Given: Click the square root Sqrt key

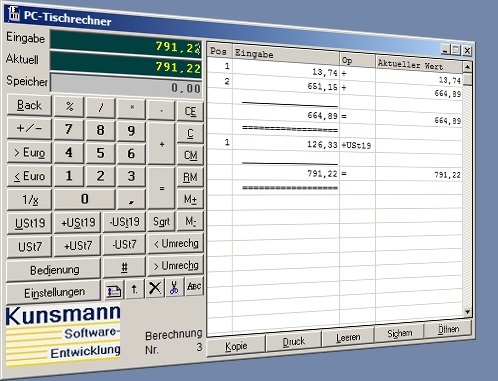Looking at the screenshot, I should click(x=161, y=222).
